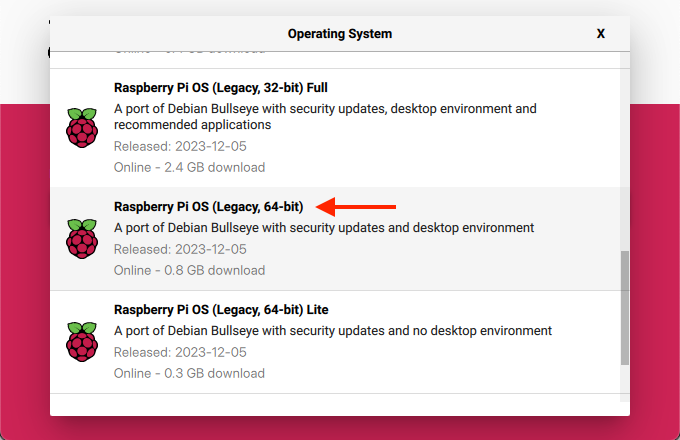Click the release date under Legacy 64-bit Lite
The image size is (680, 440).
coord(180,352)
